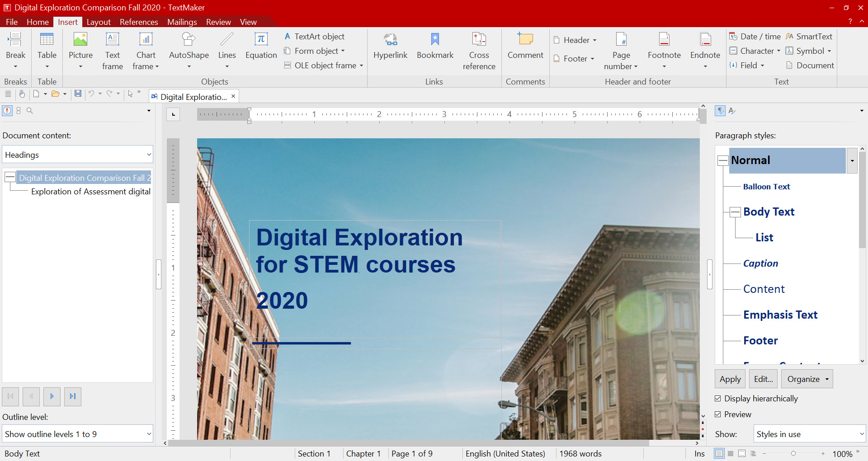Image resolution: width=868 pixels, height=461 pixels.
Task: Open the Headings document content dropdown
Action: [78, 155]
